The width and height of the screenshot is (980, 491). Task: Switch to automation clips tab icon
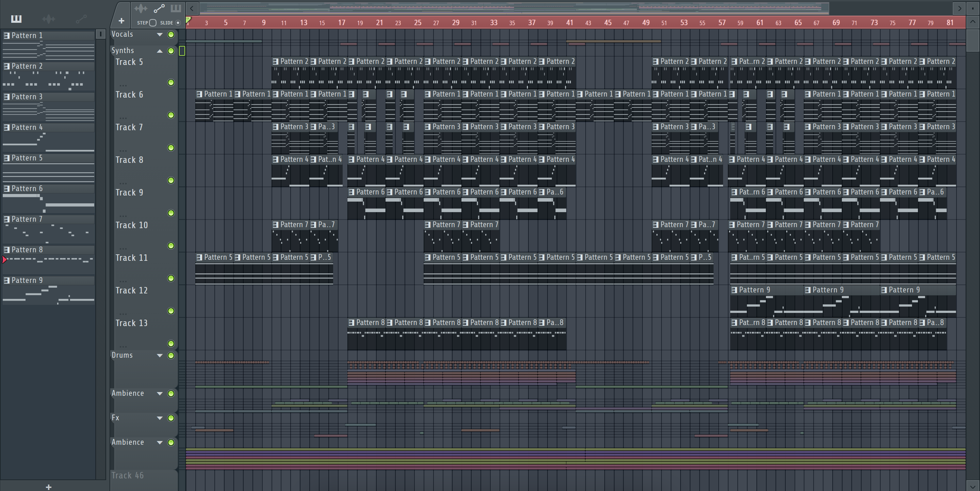tap(159, 9)
